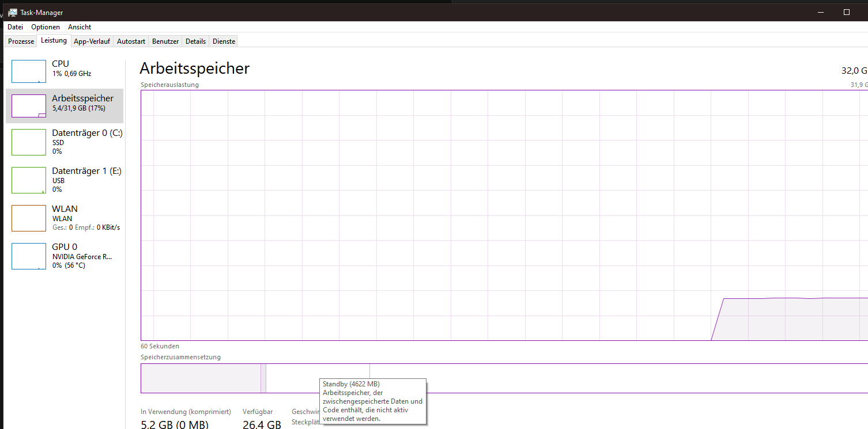Open the App-Verlauf tab
The width and height of the screenshot is (868, 429).
[92, 41]
